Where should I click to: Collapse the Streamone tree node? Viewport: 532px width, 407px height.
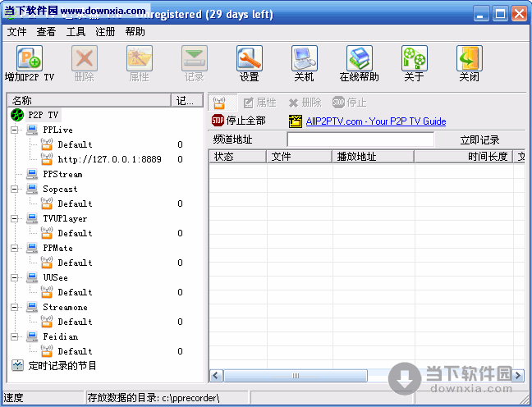[14, 307]
